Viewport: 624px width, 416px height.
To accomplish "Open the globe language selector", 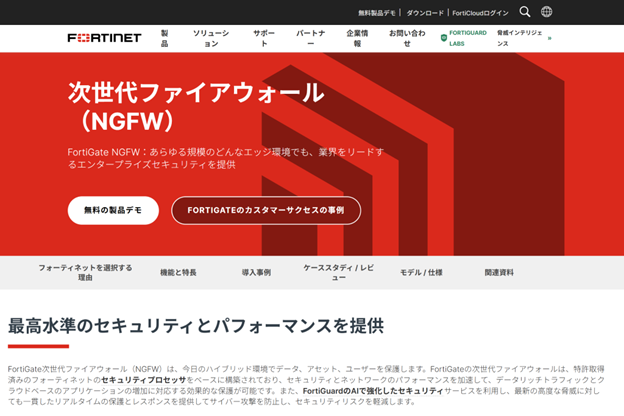I will 546,12.
